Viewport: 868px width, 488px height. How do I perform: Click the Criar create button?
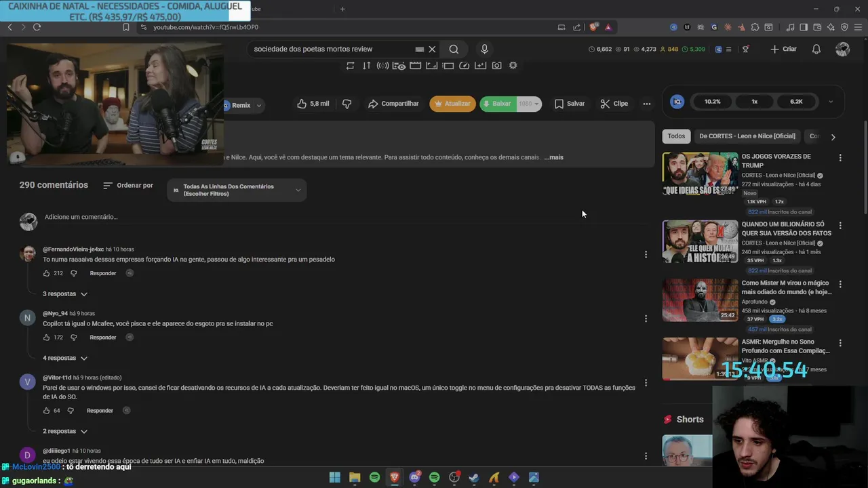click(x=783, y=49)
